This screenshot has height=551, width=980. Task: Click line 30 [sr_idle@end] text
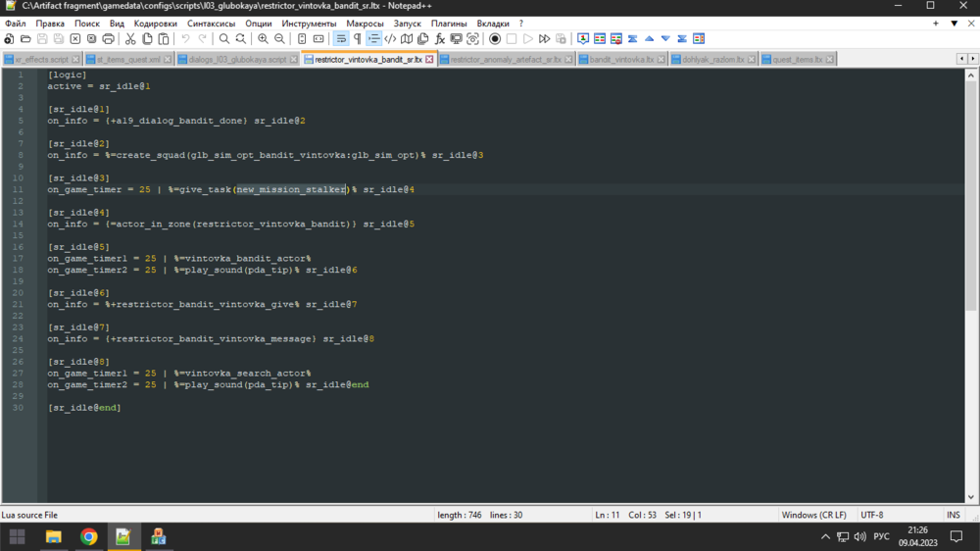(x=84, y=408)
